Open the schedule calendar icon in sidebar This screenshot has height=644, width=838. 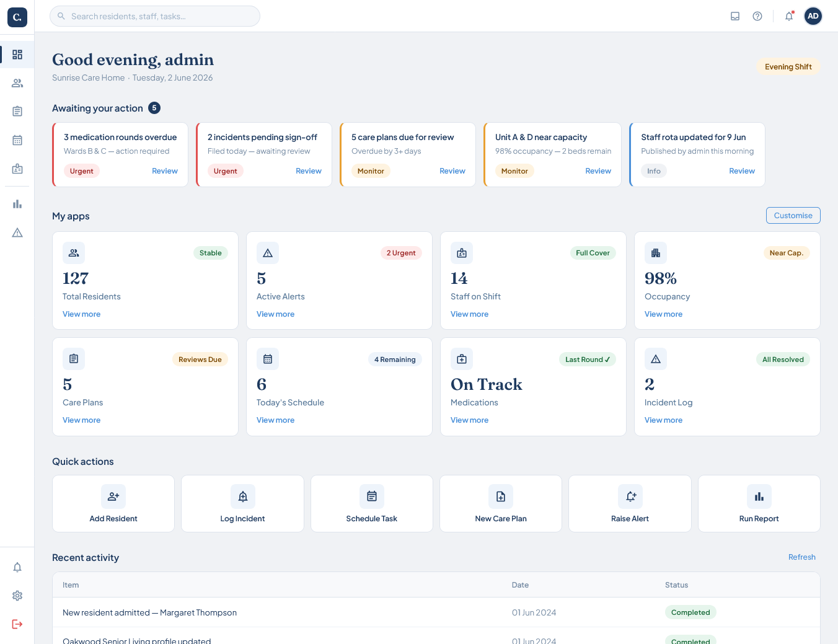[x=17, y=140]
